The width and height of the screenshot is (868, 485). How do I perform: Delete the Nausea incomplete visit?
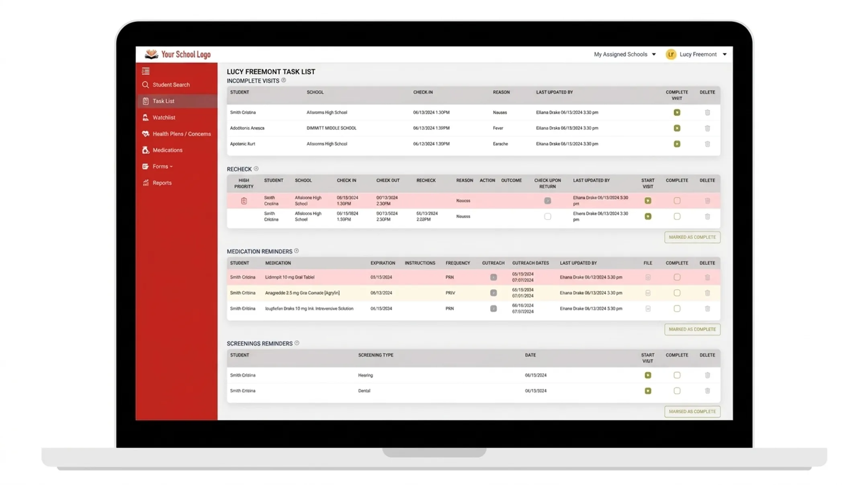707,113
